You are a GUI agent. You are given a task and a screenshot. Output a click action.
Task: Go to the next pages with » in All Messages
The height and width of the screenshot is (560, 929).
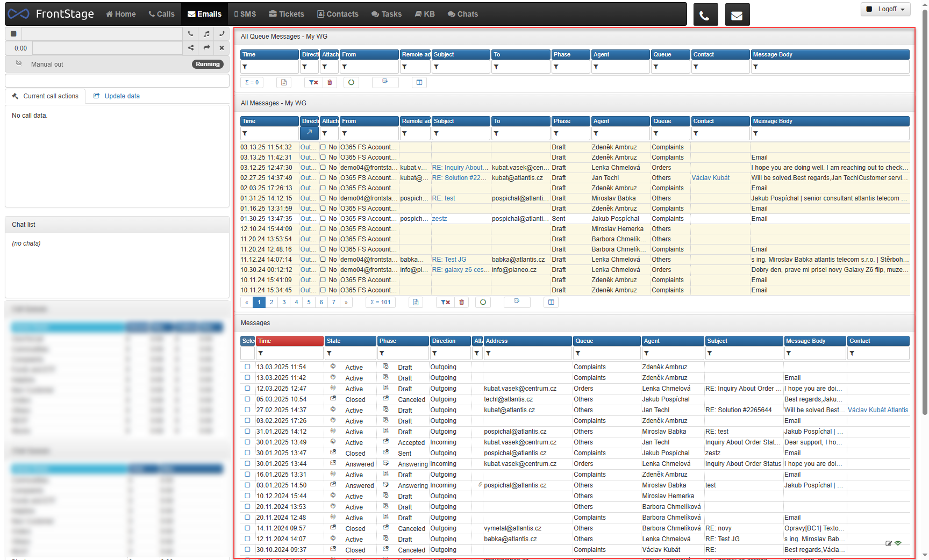pos(346,302)
